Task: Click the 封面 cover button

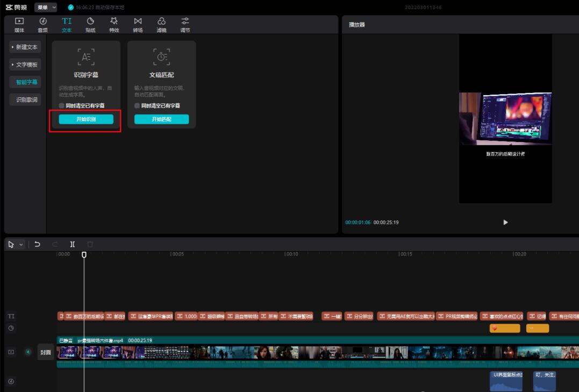Action: [46, 352]
